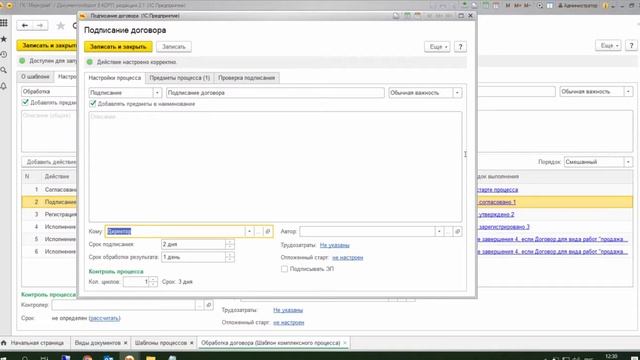Toggle Добавлять предметы в наименование in dialog
640x360 pixels.
[93, 104]
